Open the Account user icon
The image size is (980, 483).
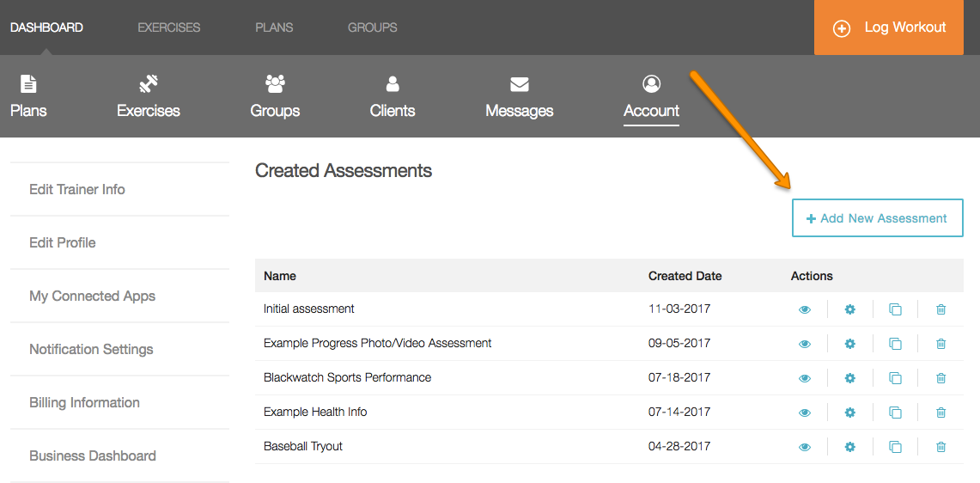pos(651,83)
